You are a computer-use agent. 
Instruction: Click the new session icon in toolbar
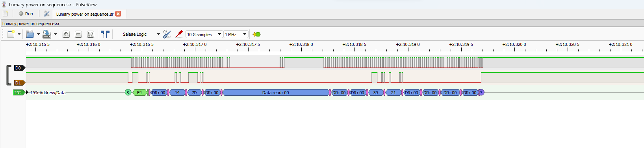(x=11, y=34)
